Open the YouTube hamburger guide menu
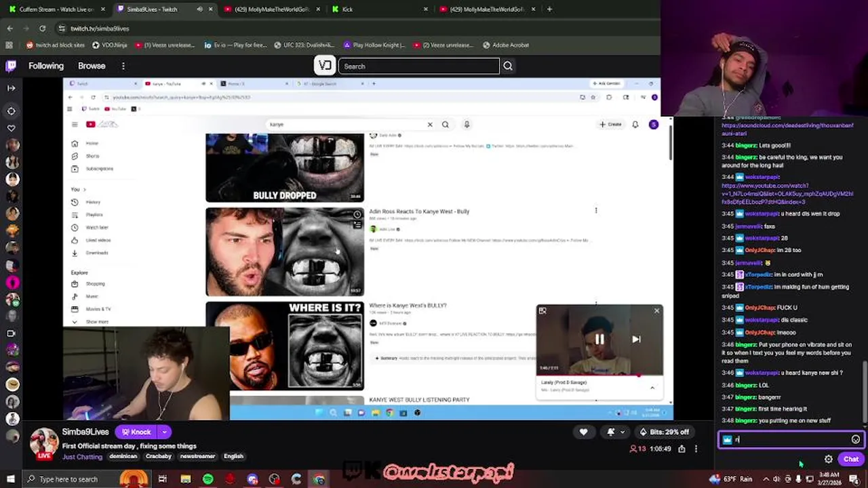 click(x=75, y=124)
